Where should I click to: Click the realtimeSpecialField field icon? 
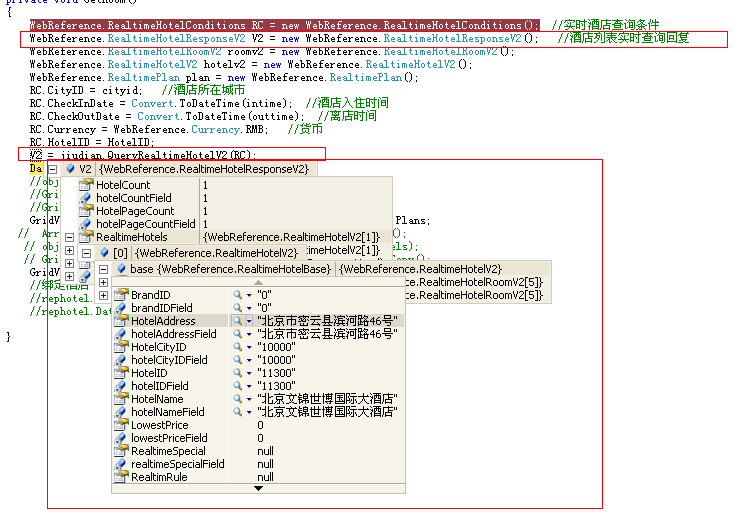[x=121, y=464]
